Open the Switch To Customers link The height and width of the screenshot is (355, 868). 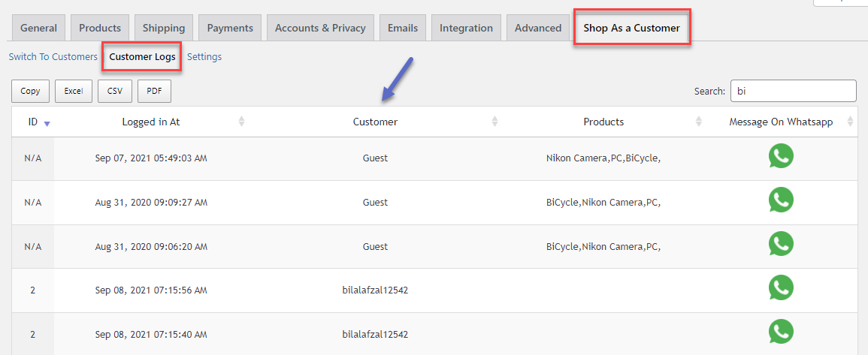pos(53,56)
